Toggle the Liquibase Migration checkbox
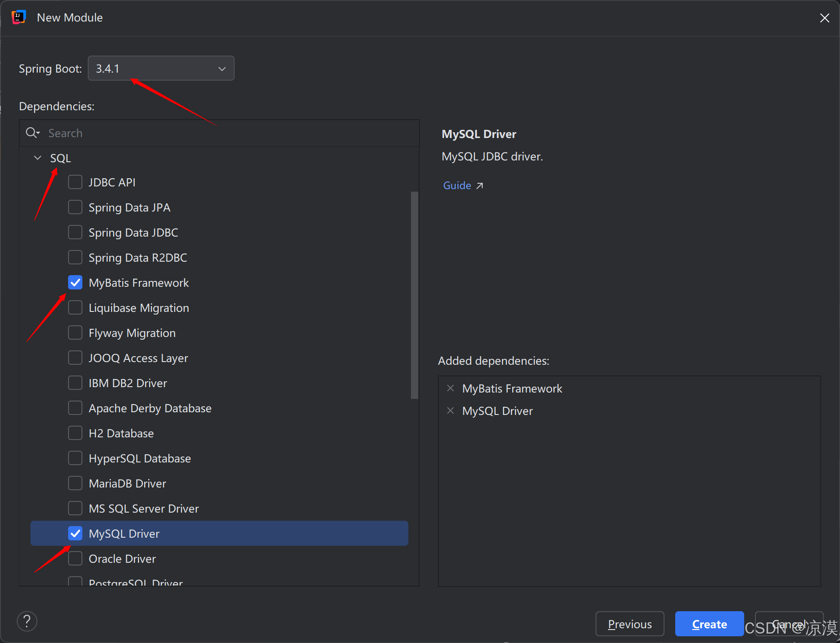The height and width of the screenshot is (643, 840). (75, 307)
